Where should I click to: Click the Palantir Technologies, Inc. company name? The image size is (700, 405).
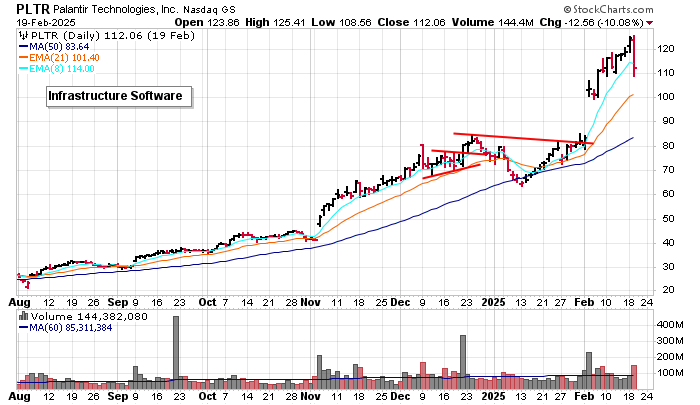pos(117,9)
